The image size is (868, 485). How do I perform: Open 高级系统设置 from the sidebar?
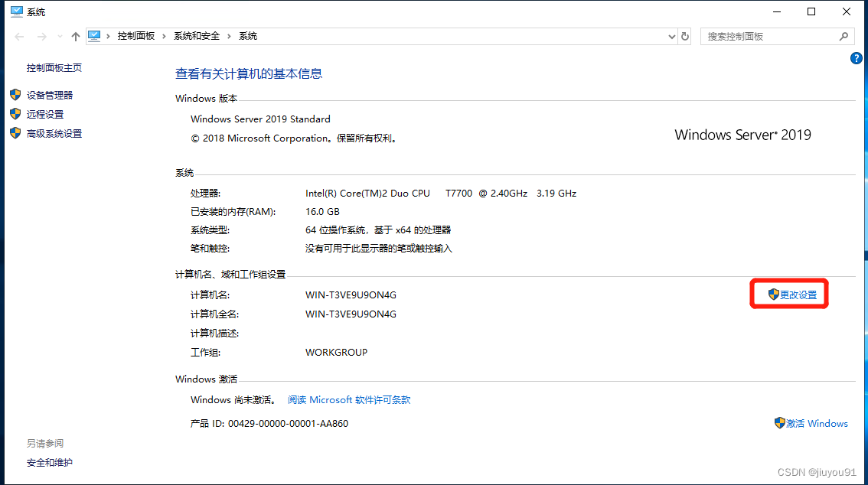(54, 134)
